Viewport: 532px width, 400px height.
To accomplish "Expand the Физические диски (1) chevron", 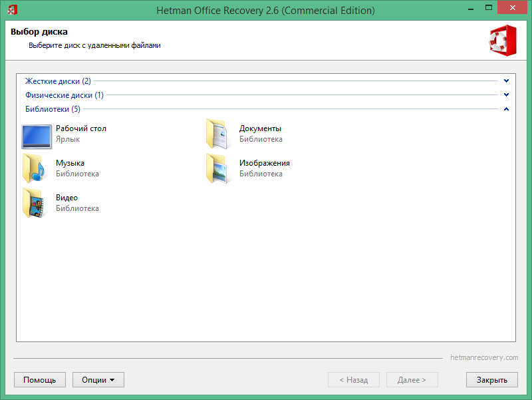I will (x=506, y=95).
